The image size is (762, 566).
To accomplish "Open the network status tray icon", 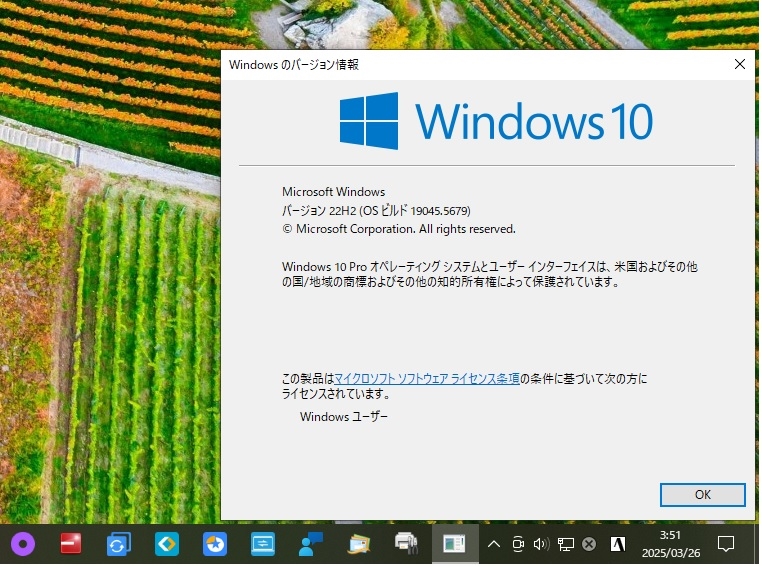I will pos(566,544).
